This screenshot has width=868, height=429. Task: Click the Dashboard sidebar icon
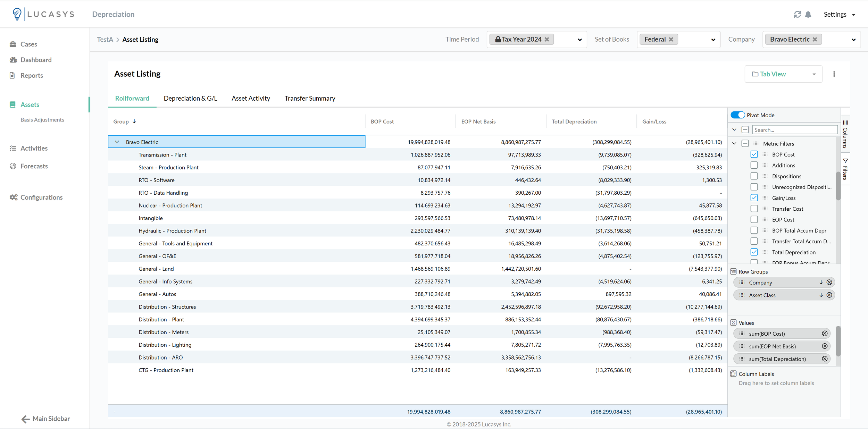pos(13,60)
